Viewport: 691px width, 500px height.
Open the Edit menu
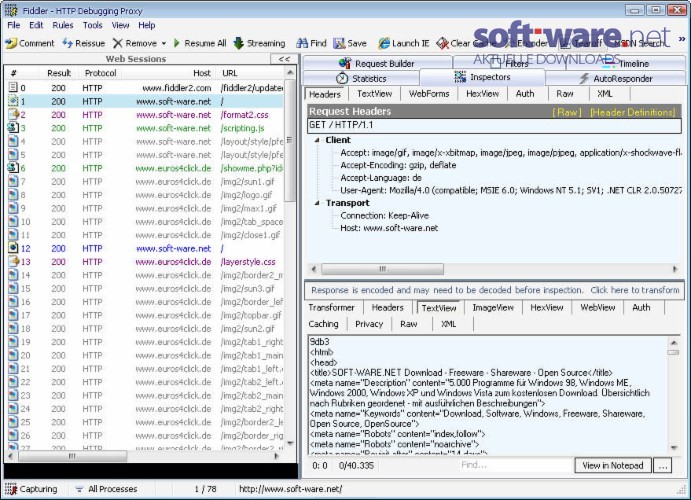[36, 25]
